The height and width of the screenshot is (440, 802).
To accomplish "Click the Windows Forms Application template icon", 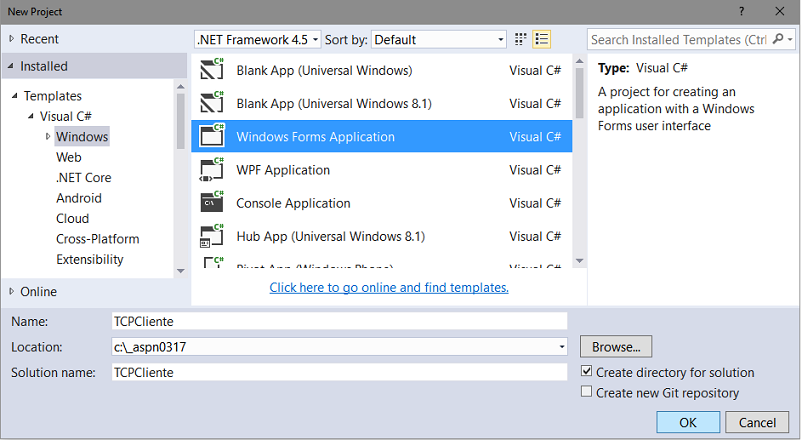I will [x=212, y=136].
